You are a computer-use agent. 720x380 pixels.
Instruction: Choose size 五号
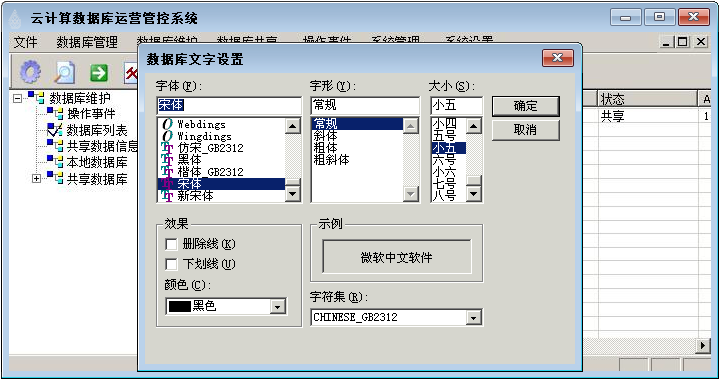449,136
